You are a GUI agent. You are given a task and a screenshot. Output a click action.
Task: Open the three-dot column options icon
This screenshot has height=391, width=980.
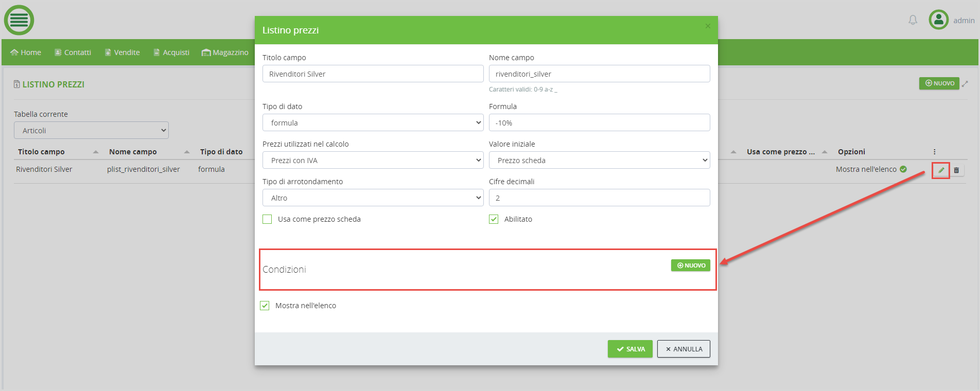coord(934,152)
